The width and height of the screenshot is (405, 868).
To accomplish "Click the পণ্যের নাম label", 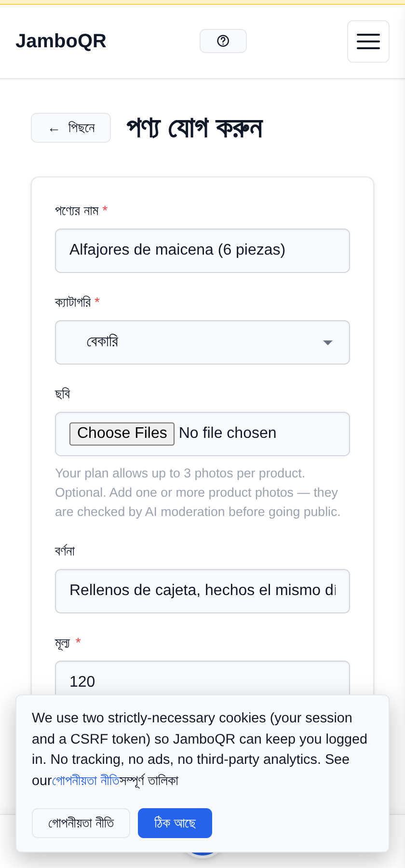I will (x=77, y=211).
